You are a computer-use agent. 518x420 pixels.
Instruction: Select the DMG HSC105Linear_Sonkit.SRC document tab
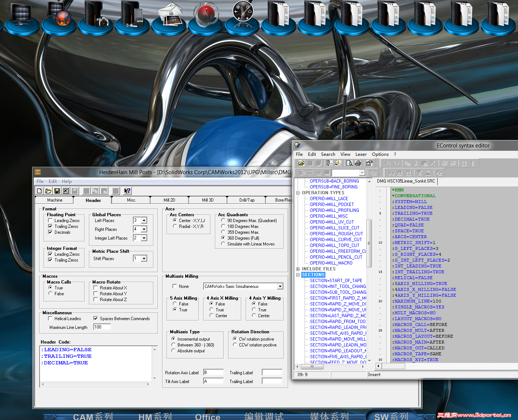[x=406, y=181]
